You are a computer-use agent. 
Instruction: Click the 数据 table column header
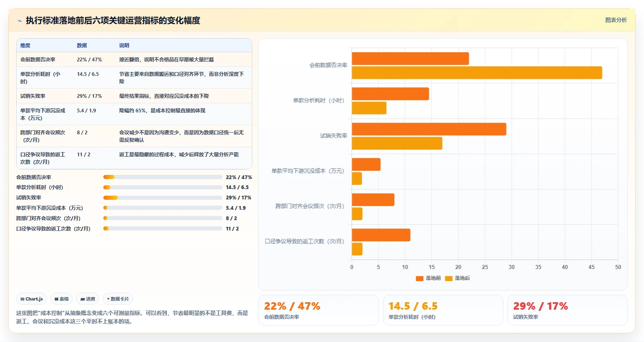[x=82, y=46]
